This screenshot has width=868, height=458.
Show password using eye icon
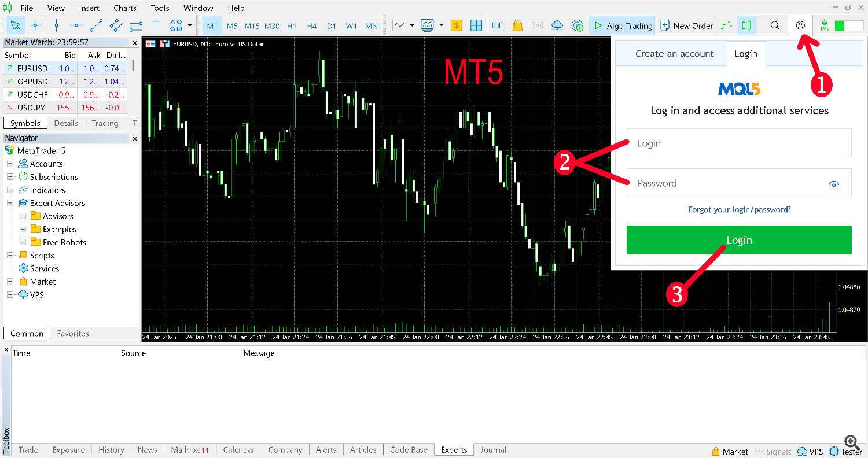pos(834,184)
